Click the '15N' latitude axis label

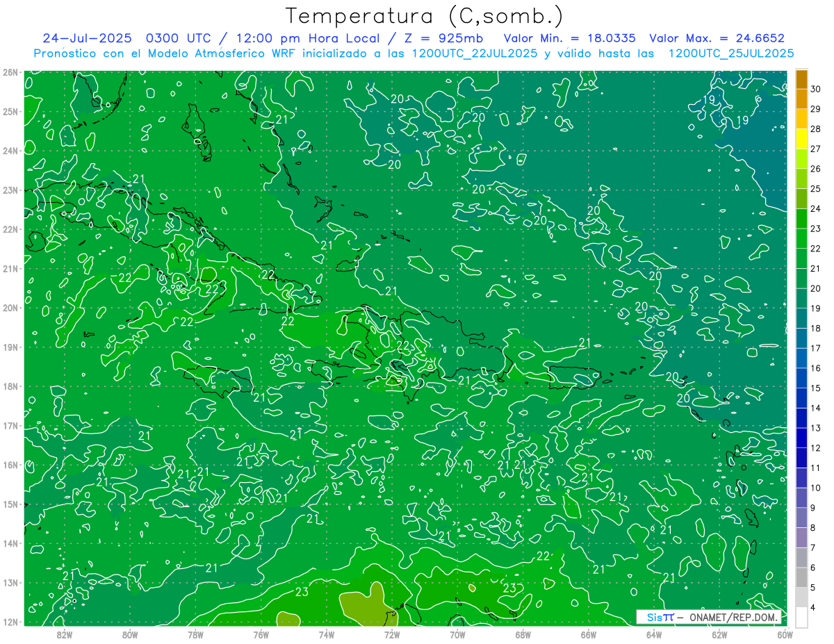[x=10, y=504]
